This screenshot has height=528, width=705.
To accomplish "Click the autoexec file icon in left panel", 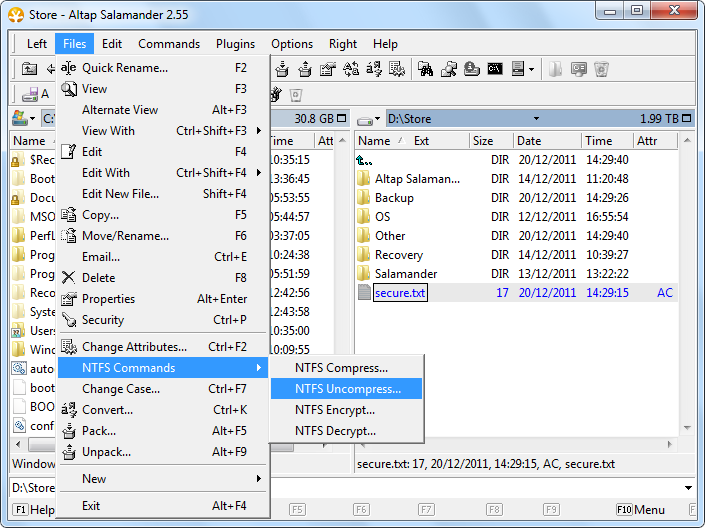I will click(19, 368).
